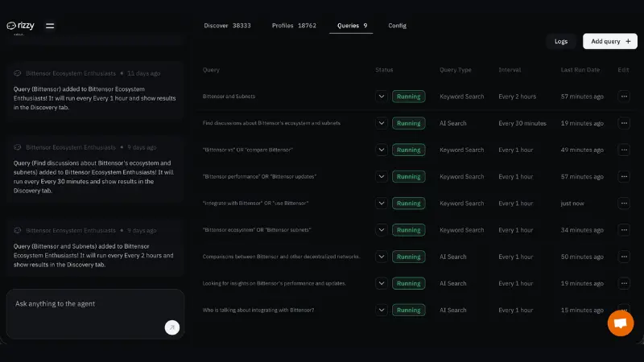Click '34 minutes ago' last run cell
Screen dimensions: 644x362
[582, 230]
